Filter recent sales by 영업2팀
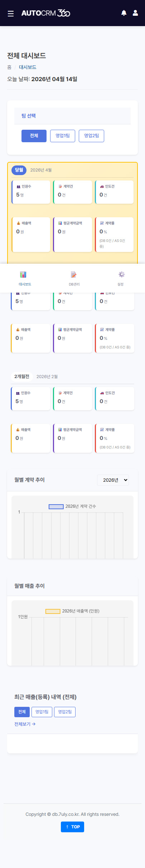 point(65,712)
